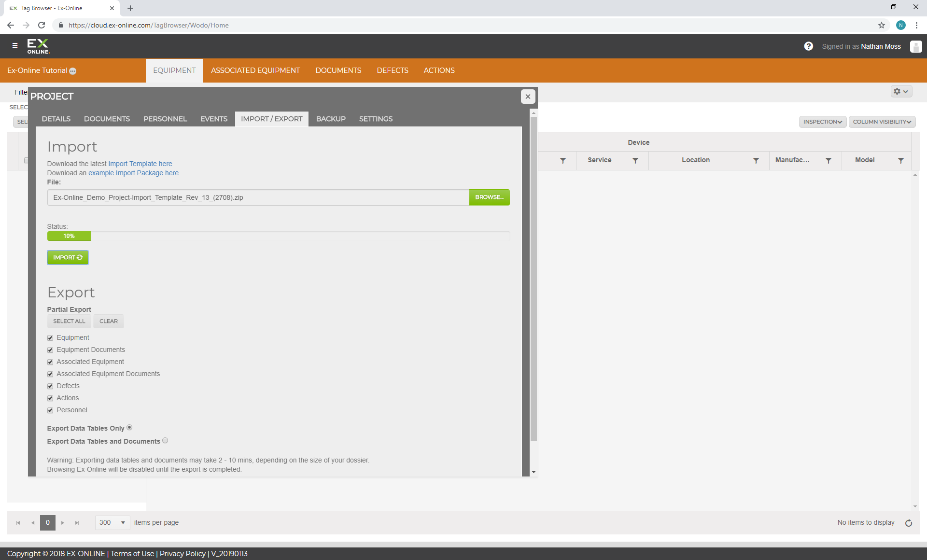Switch to the Backup tab
The image size is (927, 560).
[x=331, y=119]
